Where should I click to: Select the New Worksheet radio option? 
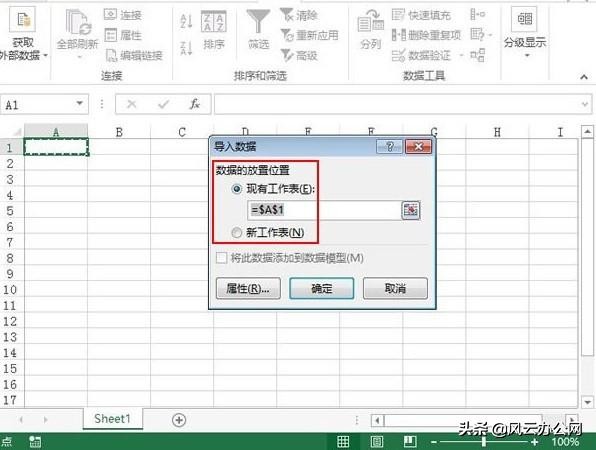click(236, 232)
